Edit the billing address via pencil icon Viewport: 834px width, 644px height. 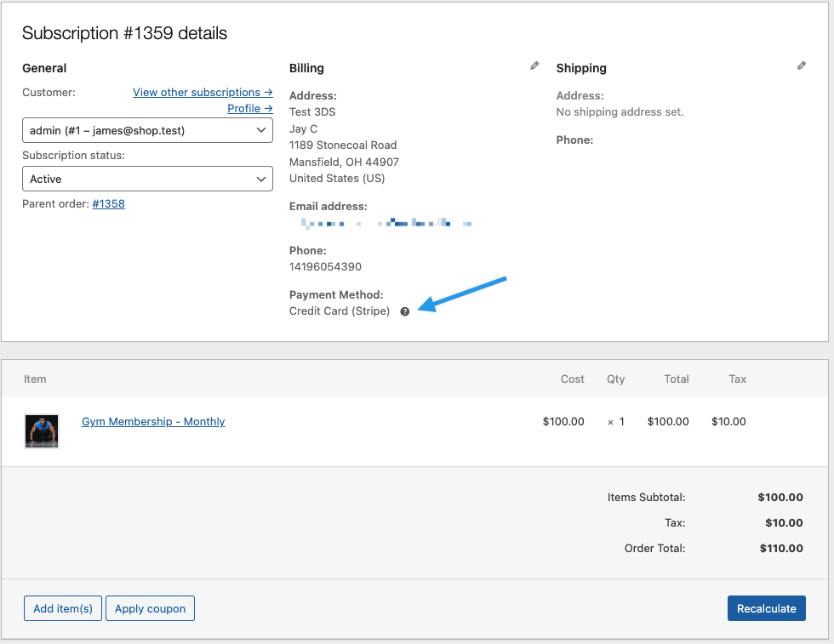[534, 65]
